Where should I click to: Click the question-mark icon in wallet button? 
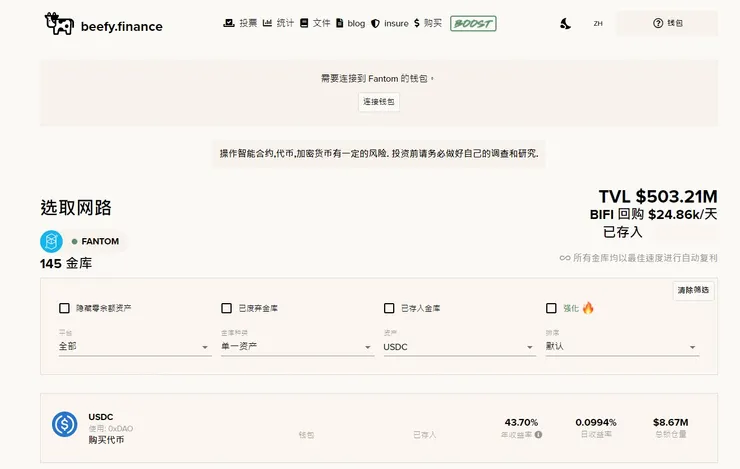(x=658, y=23)
